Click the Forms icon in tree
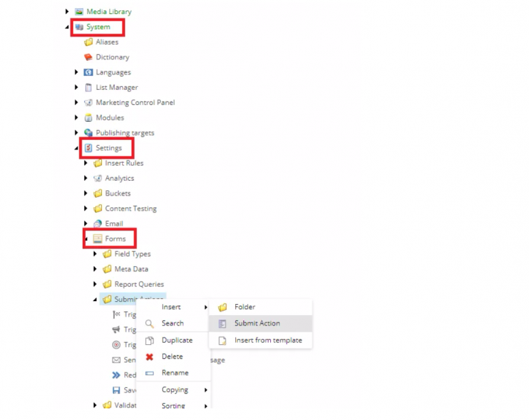Screen dimensions: 529x420 [x=97, y=239]
